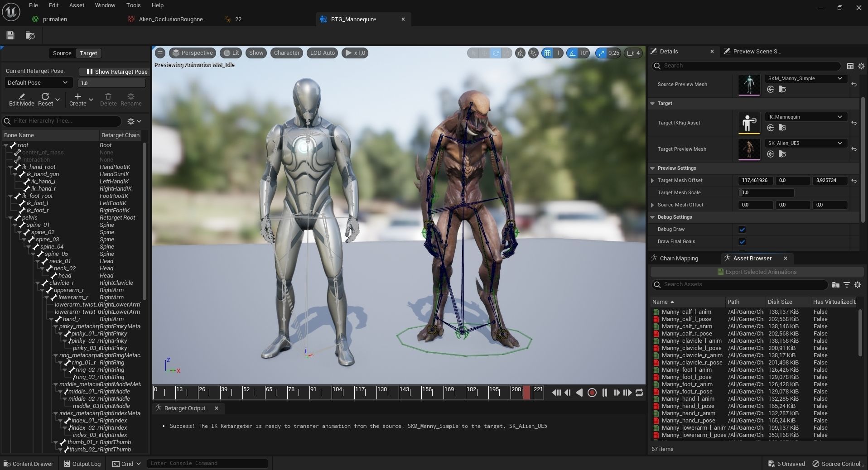Expand the Target Mesh Offset property

pos(652,181)
